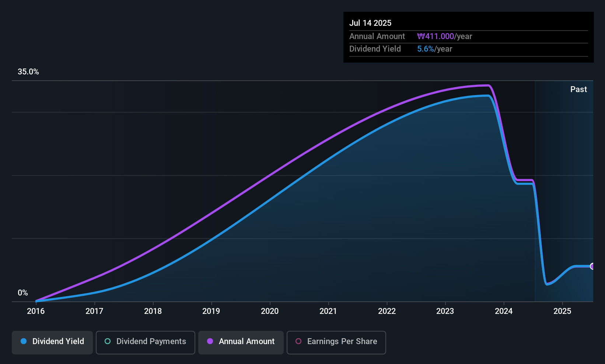Click the 'Dividend Yield' tooltip row label
Screen dimensions: 605x364
pos(375,49)
